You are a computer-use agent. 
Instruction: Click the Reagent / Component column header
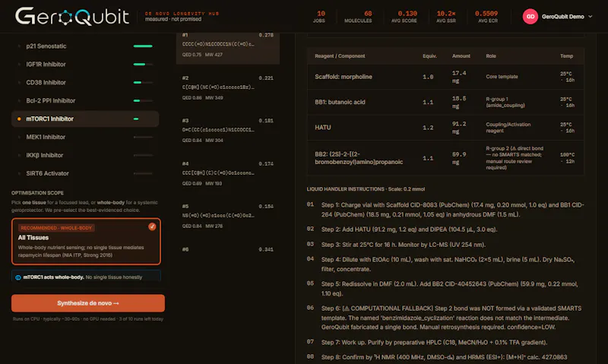point(340,56)
